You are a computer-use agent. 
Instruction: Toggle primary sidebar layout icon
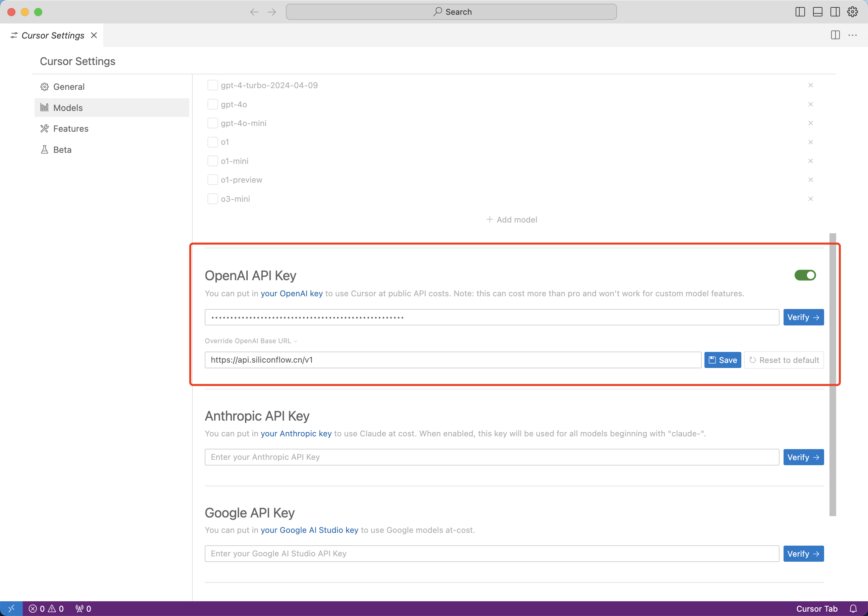(800, 12)
